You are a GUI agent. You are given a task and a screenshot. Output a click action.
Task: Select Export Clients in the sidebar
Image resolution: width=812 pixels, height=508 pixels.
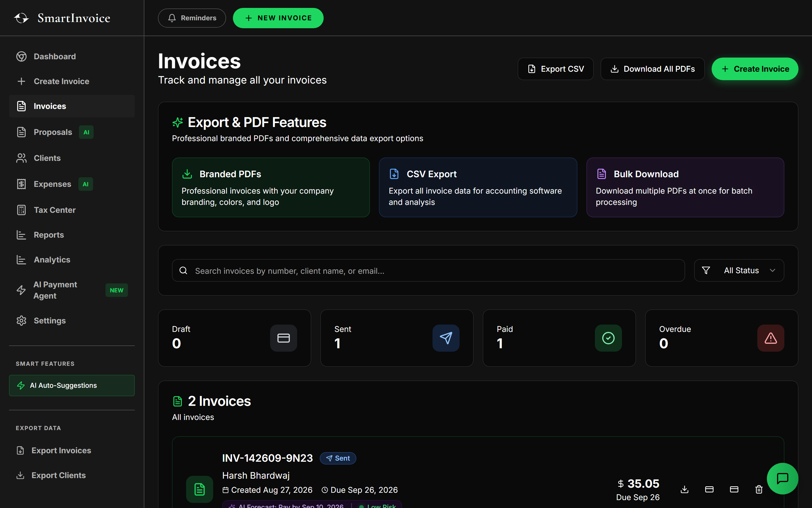point(72,475)
